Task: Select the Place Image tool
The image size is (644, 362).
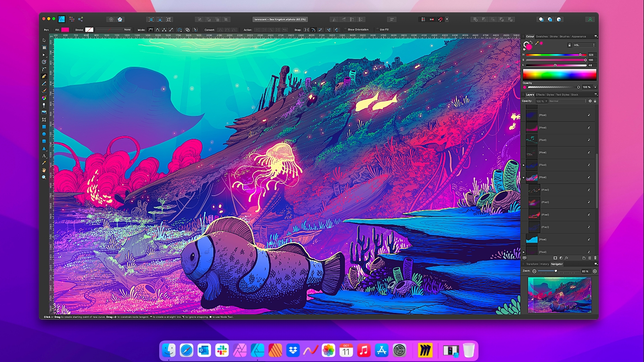Action: (44, 112)
